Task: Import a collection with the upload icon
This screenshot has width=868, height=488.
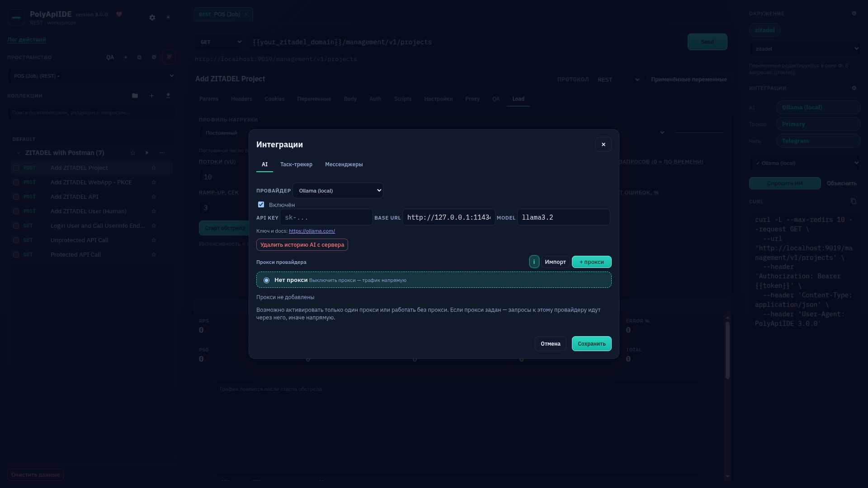Action: coord(168,96)
